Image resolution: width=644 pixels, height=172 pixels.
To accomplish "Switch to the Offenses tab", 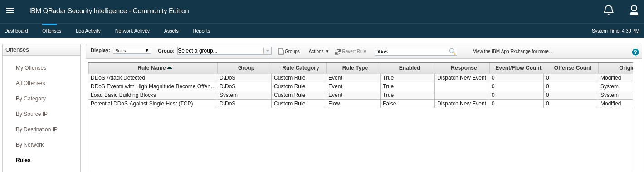I will [52, 31].
